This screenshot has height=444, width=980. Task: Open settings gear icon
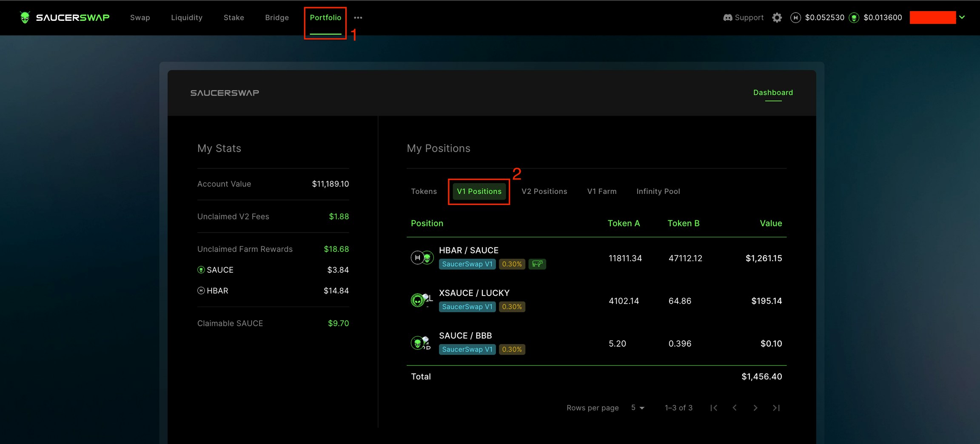777,17
